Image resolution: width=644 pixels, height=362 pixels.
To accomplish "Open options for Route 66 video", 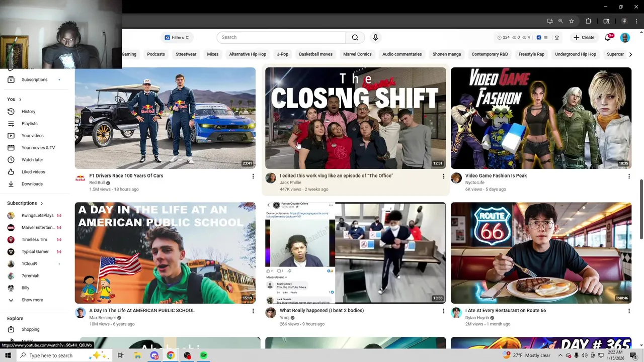I will point(629,311).
